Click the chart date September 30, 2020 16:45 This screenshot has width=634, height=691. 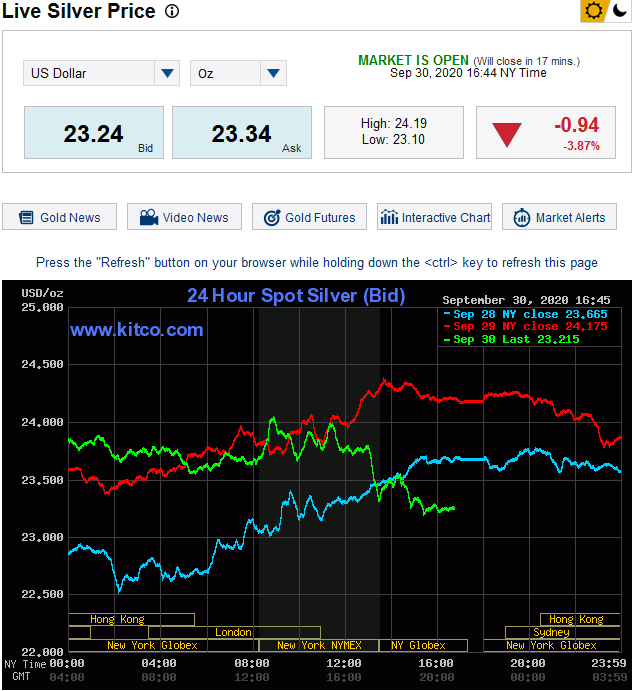coord(526,300)
